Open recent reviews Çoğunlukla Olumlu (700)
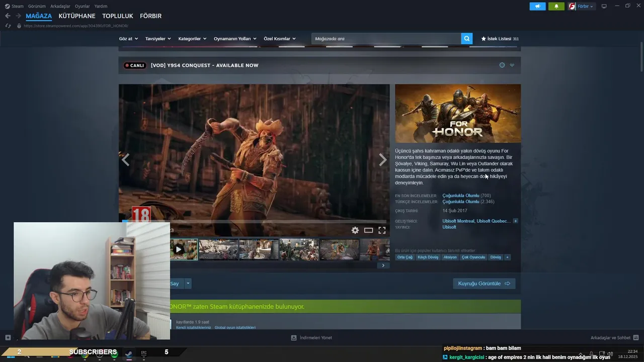This screenshot has width=644, height=362. (466, 196)
